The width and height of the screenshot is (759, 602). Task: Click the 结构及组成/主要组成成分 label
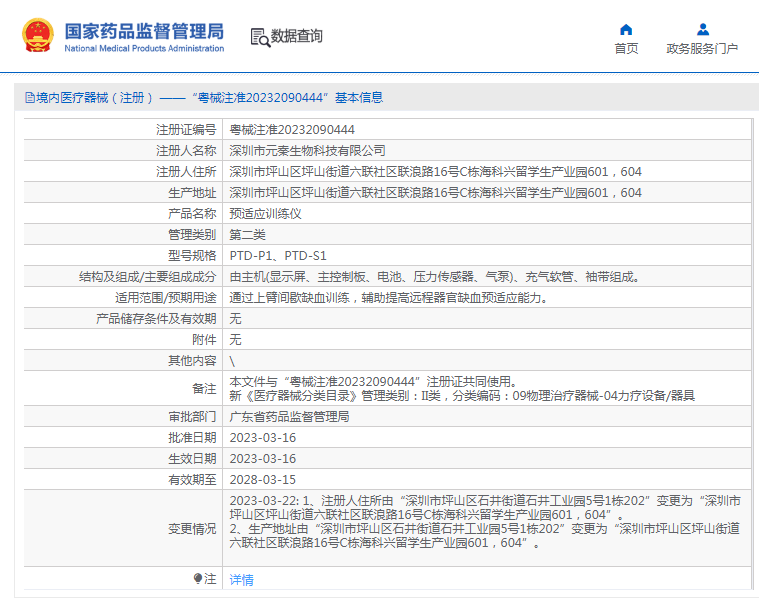pyautogui.click(x=148, y=277)
